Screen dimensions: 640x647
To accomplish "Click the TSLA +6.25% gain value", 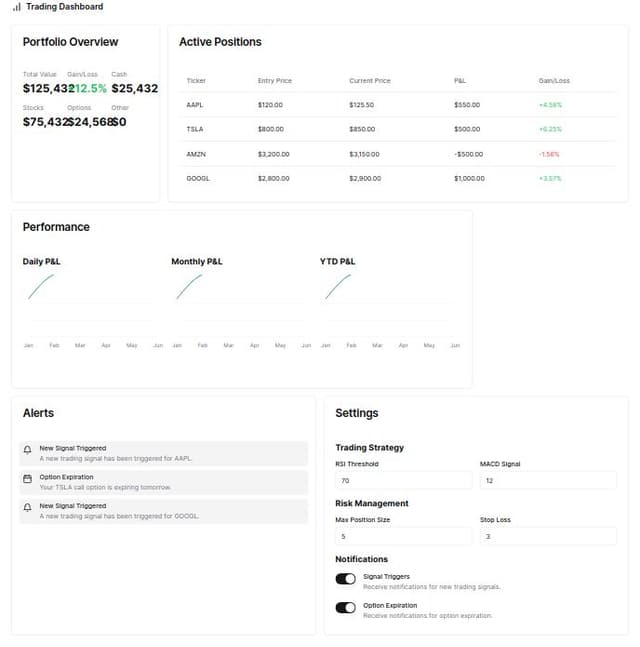I will (550, 129).
